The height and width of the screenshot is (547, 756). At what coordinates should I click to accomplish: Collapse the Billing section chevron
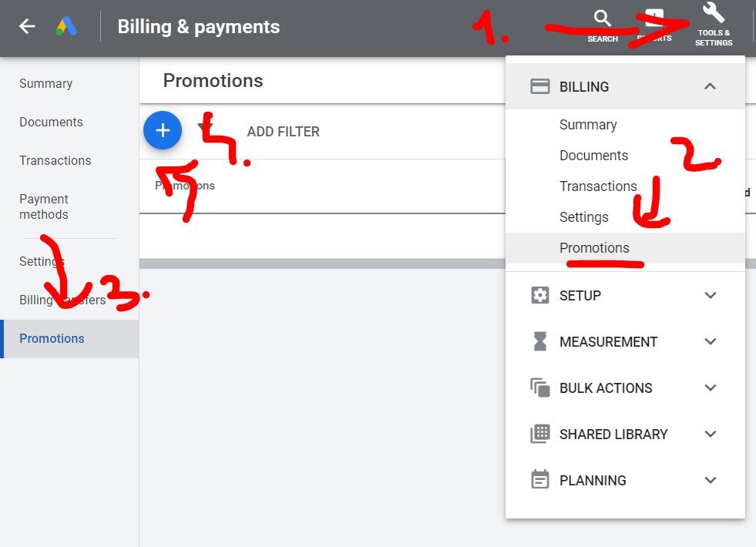(711, 86)
